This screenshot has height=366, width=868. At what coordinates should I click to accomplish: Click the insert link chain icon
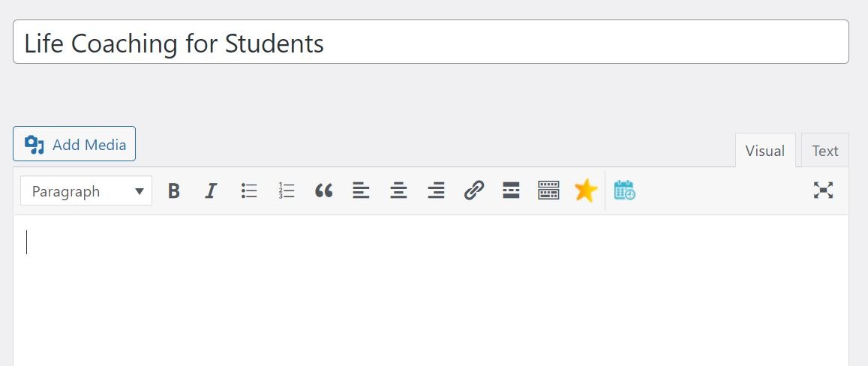(x=474, y=190)
